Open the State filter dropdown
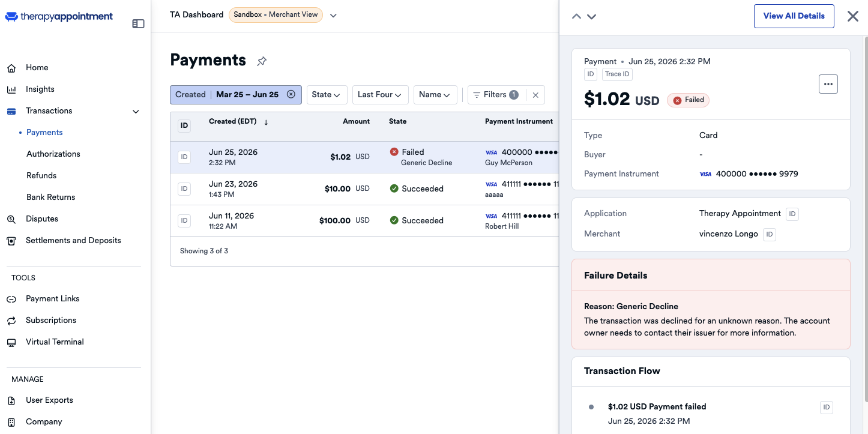Screen dimensions: 868x434 click(x=326, y=95)
